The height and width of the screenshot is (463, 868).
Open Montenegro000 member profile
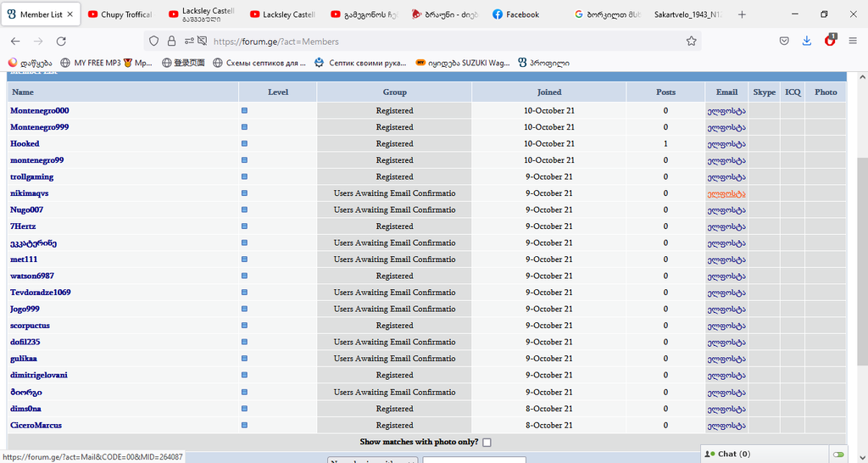tap(40, 111)
